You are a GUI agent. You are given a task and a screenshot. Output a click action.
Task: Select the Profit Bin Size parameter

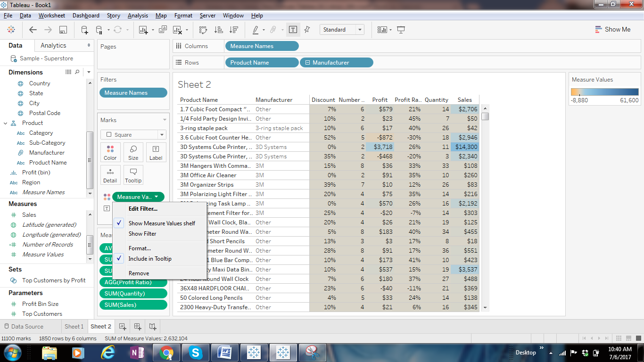coord(41,304)
